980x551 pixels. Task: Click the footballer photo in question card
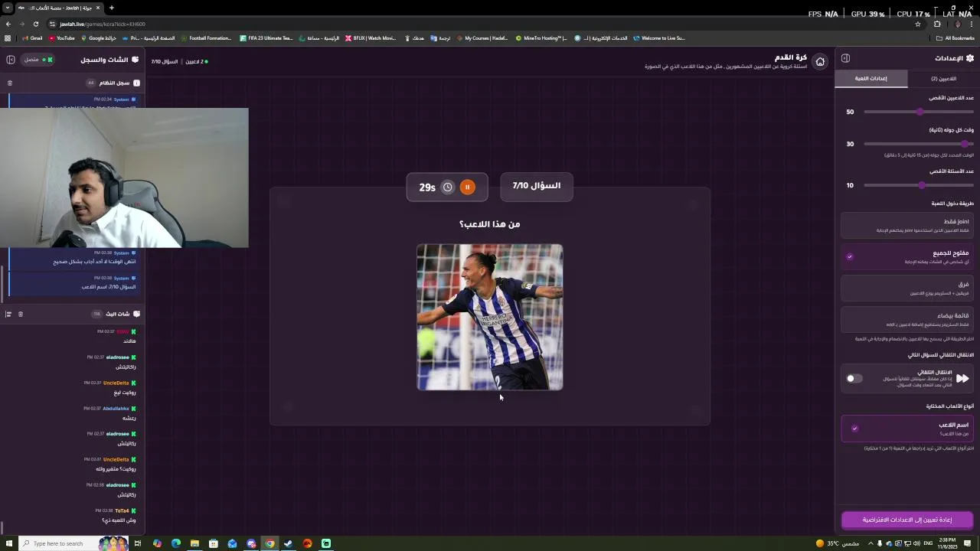click(490, 317)
